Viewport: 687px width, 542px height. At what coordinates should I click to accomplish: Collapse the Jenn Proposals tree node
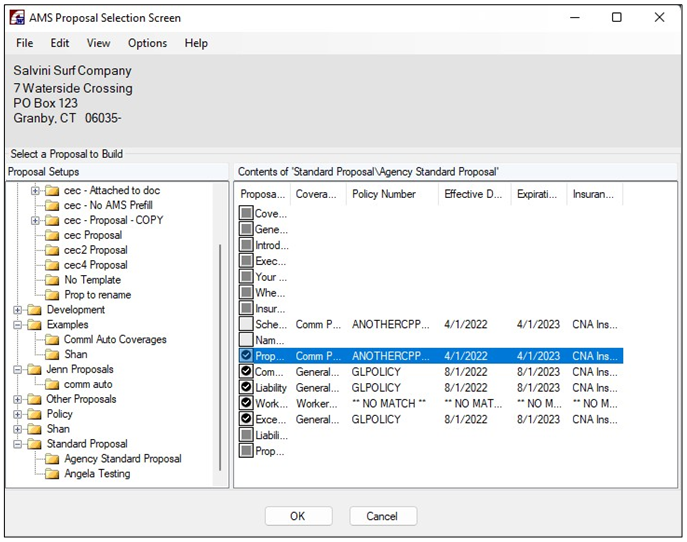(18, 369)
